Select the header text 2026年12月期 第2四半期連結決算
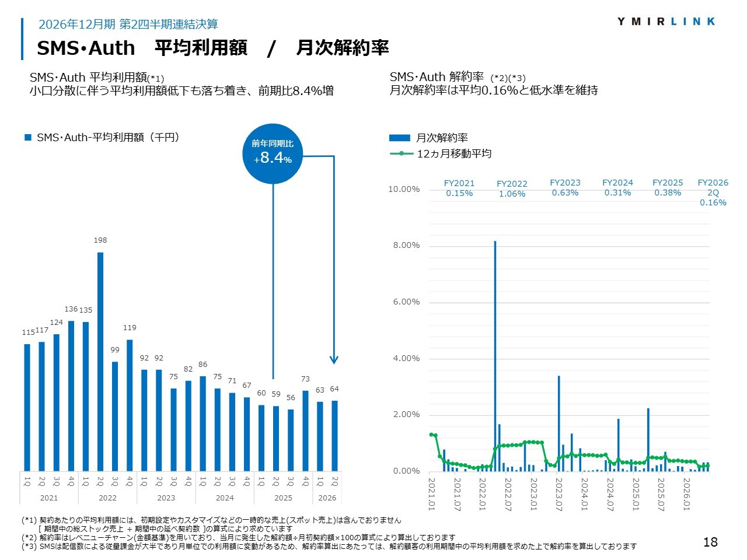The height and width of the screenshot is (560, 747). 128,24
